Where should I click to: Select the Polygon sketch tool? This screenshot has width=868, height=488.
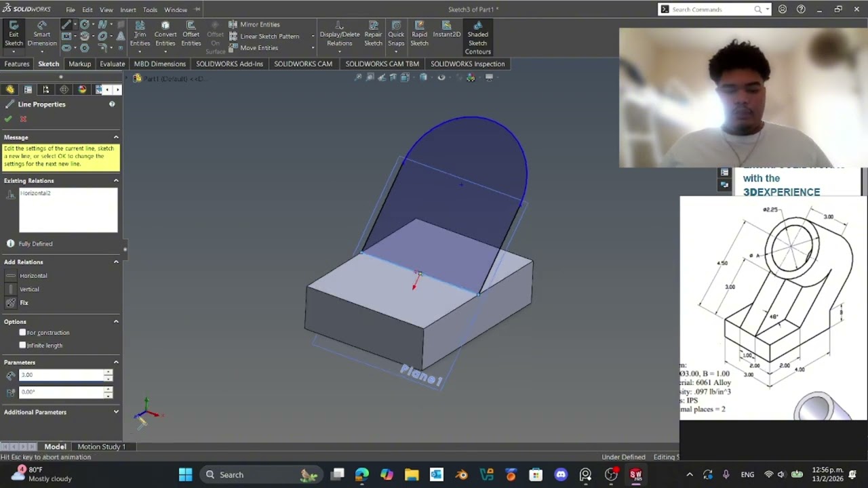pyautogui.click(x=85, y=48)
